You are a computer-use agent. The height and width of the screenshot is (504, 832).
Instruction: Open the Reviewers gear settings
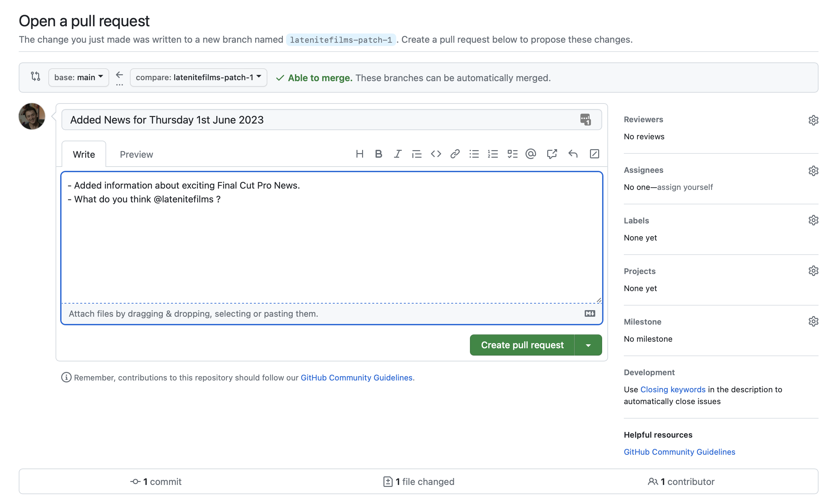[x=813, y=120]
